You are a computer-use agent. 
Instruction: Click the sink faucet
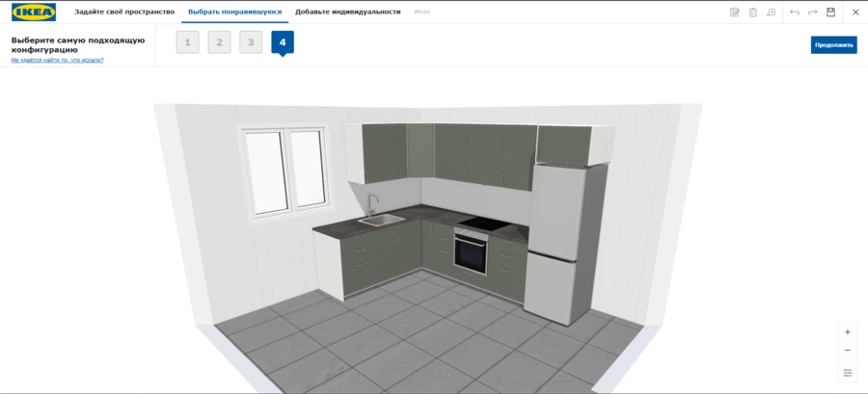[x=372, y=204]
